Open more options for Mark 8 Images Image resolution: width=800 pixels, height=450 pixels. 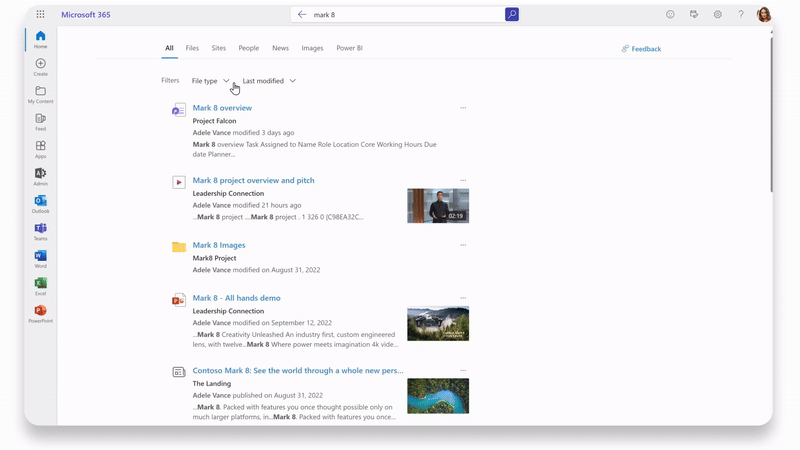click(x=463, y=245)
